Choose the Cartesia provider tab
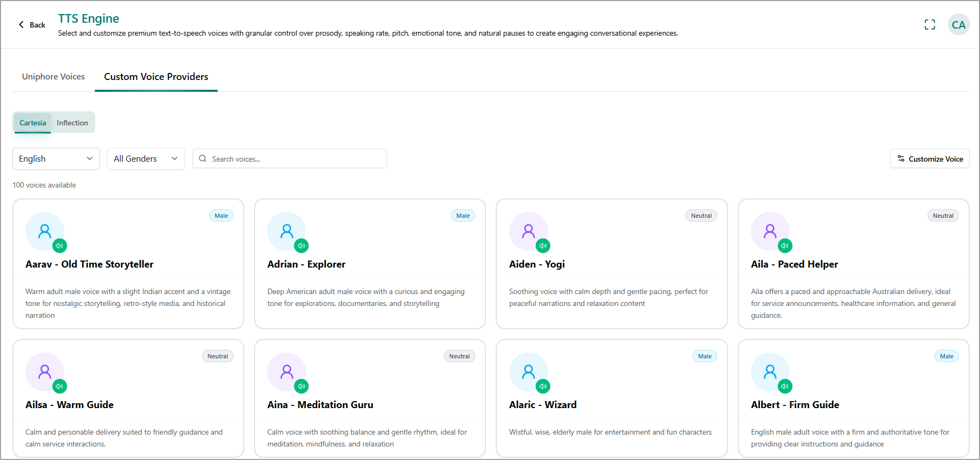The width and height of the screenshot is (980, 460). pos(33,123)
